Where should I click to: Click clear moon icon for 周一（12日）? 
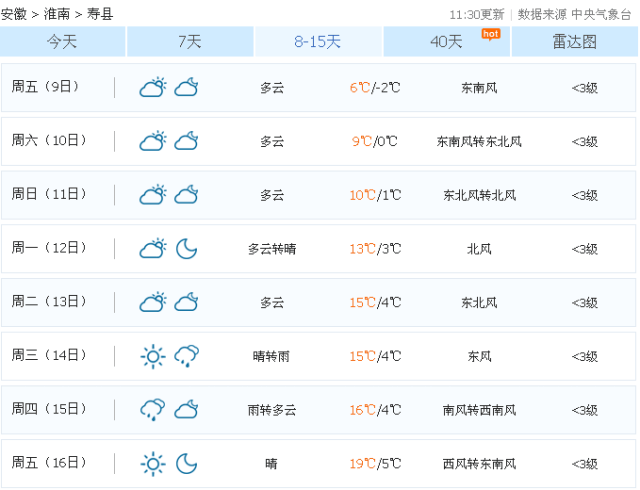187,249
